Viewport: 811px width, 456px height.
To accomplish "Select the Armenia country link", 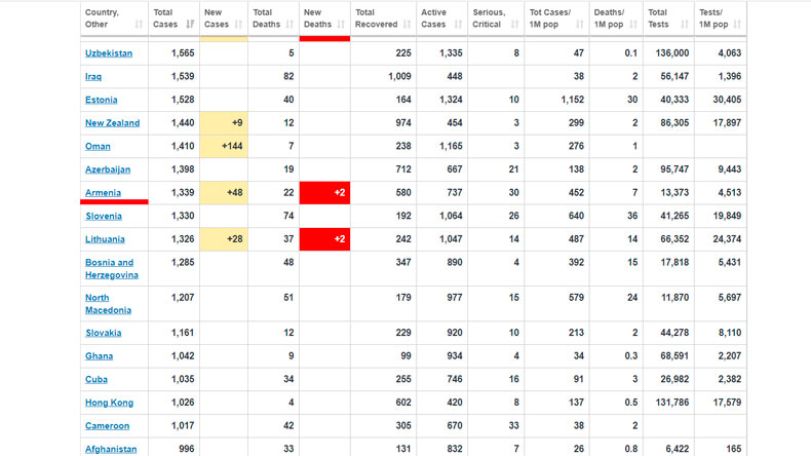I will coord(103,193).
